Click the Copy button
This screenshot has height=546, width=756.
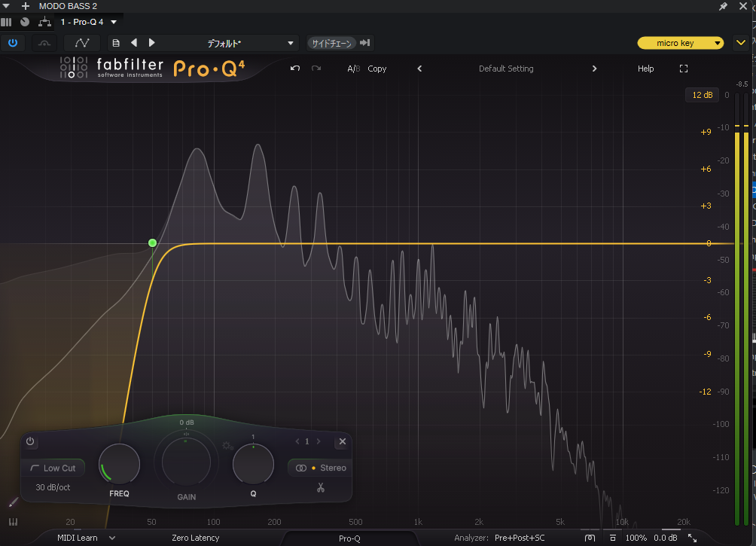[377, 69]
